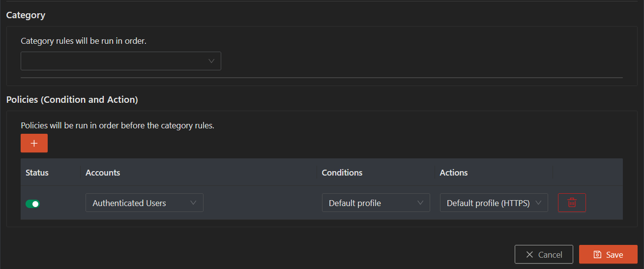Click the X icon on the Cancel button

click(x=529, y=254)
